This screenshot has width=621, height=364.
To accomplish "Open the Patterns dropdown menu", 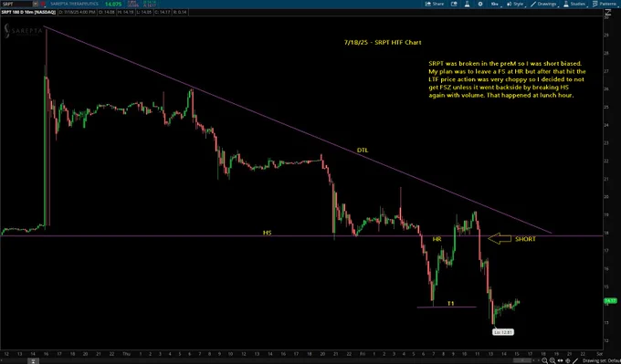I will 606,4.
